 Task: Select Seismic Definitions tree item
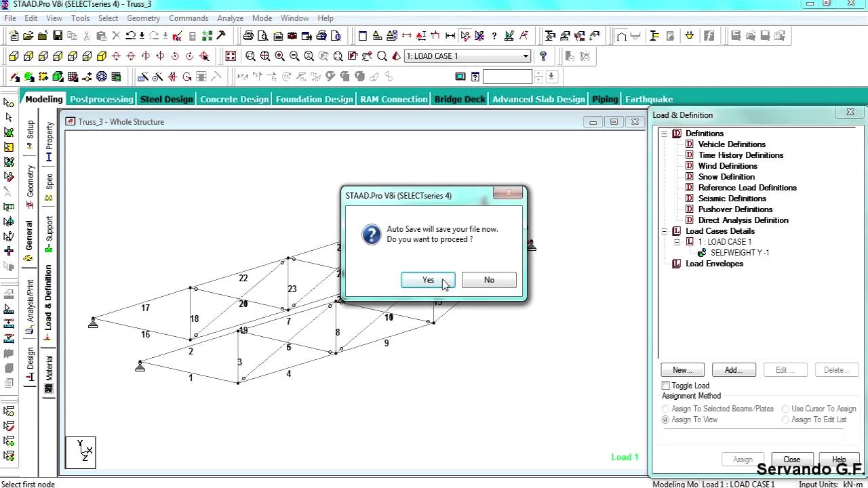732,199
